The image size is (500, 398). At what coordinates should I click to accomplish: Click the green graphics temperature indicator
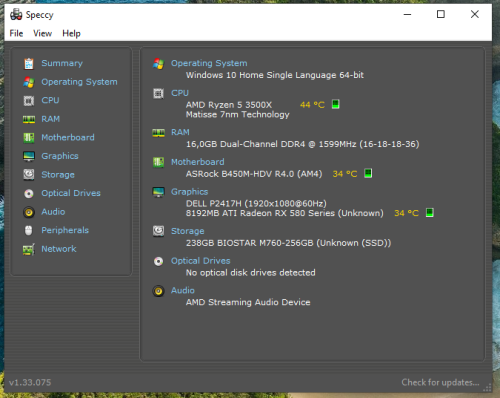430,213
